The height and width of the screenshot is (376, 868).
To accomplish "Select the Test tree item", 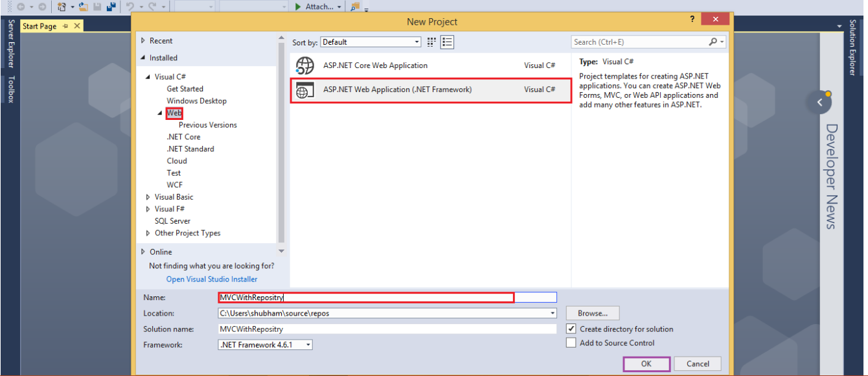I will pos(174,173).
